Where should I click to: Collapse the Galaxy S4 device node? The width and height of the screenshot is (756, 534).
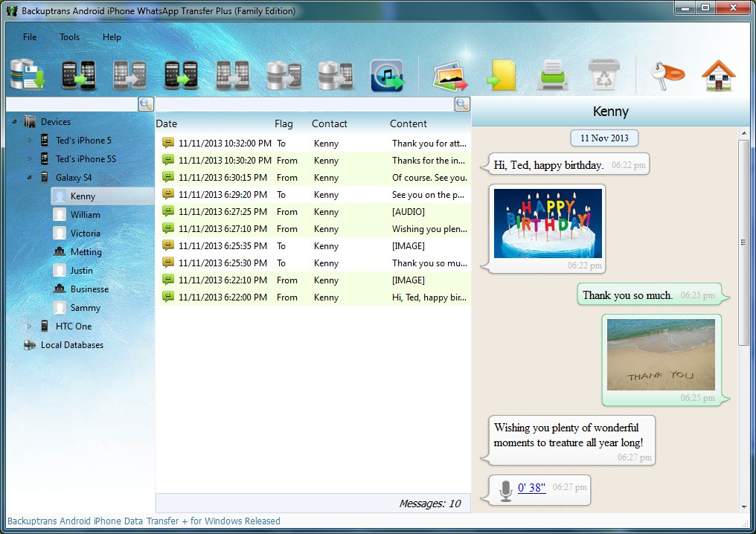[31, 177]
